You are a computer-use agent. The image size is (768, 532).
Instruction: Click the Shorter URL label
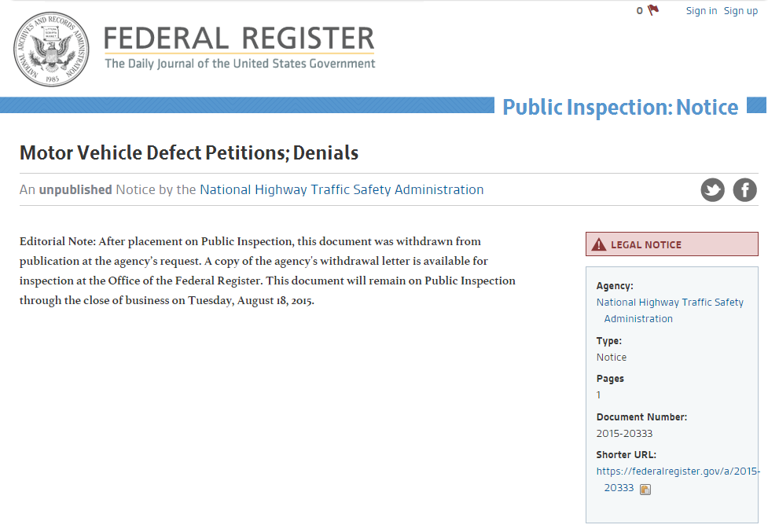point(626,455)
